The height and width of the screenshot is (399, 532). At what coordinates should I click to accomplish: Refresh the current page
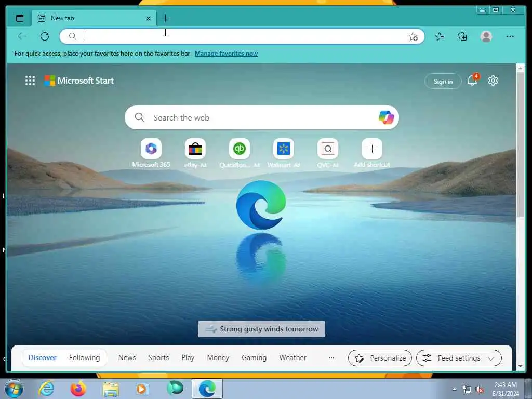[x=45, y=36]
